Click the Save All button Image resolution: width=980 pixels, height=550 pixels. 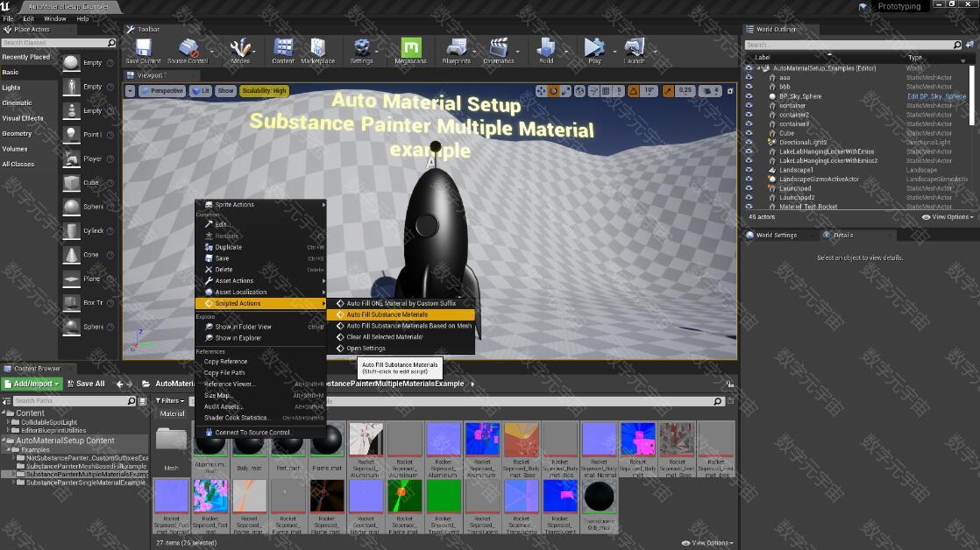pos(86,384)
